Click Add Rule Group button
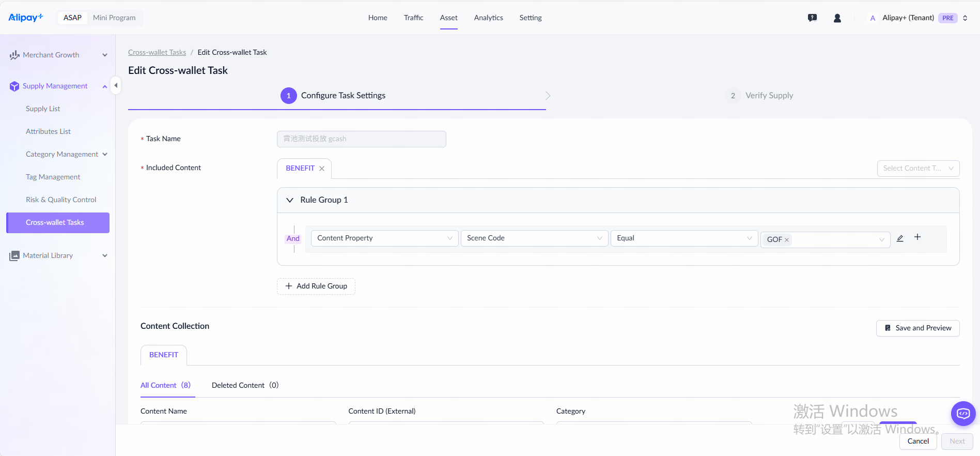Image resolution: width=980 pixels, height=456 pixels. click(316, 286)
